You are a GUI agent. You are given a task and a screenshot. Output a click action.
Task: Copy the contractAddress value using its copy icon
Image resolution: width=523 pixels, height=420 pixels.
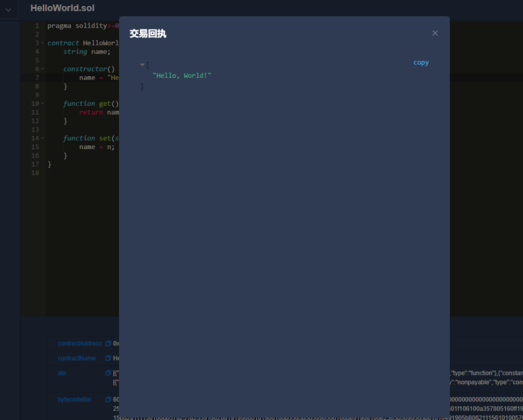pos(107,343)
